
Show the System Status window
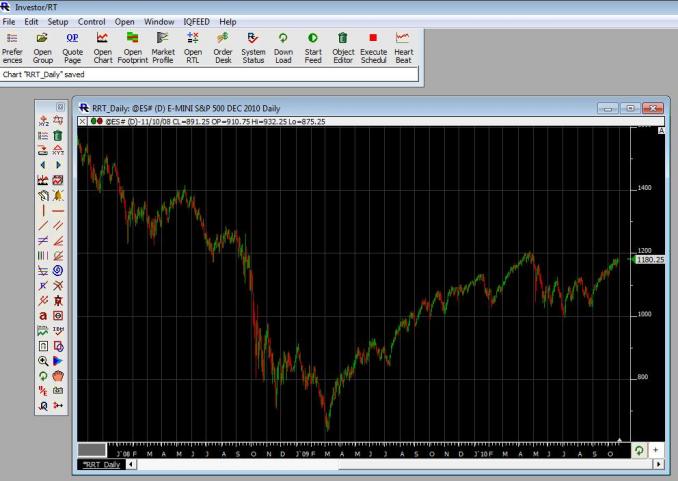[x=253, y=46]
